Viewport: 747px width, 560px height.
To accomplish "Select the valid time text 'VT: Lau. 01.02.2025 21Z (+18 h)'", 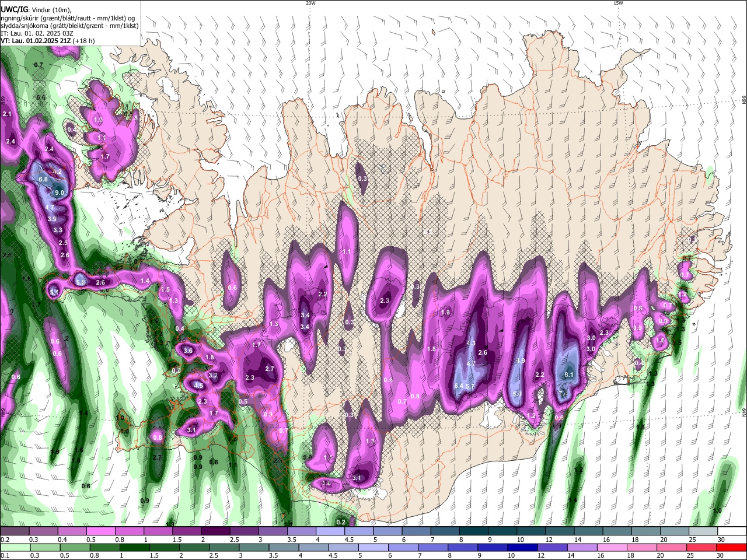I will 48,41.
